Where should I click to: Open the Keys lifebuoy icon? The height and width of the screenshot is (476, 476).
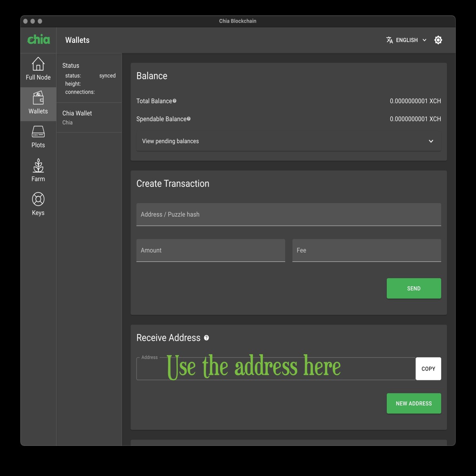[38, 199]
